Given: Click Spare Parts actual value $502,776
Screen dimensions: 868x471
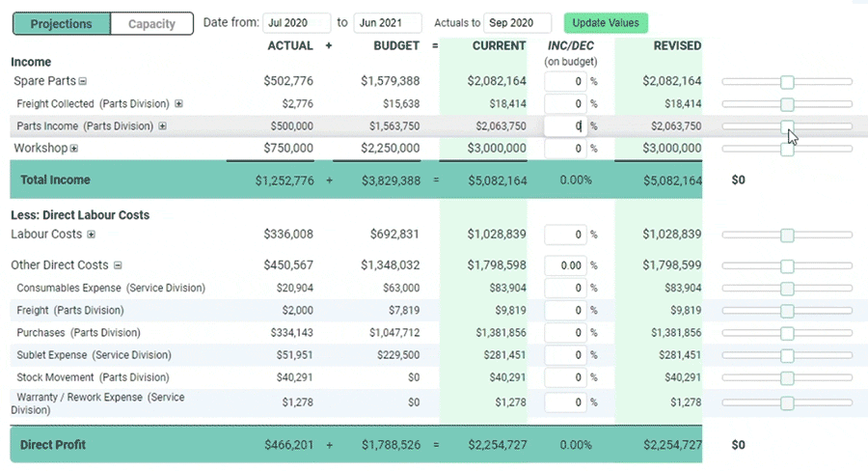Looking at the screenshot, I should tap(288, 81).
